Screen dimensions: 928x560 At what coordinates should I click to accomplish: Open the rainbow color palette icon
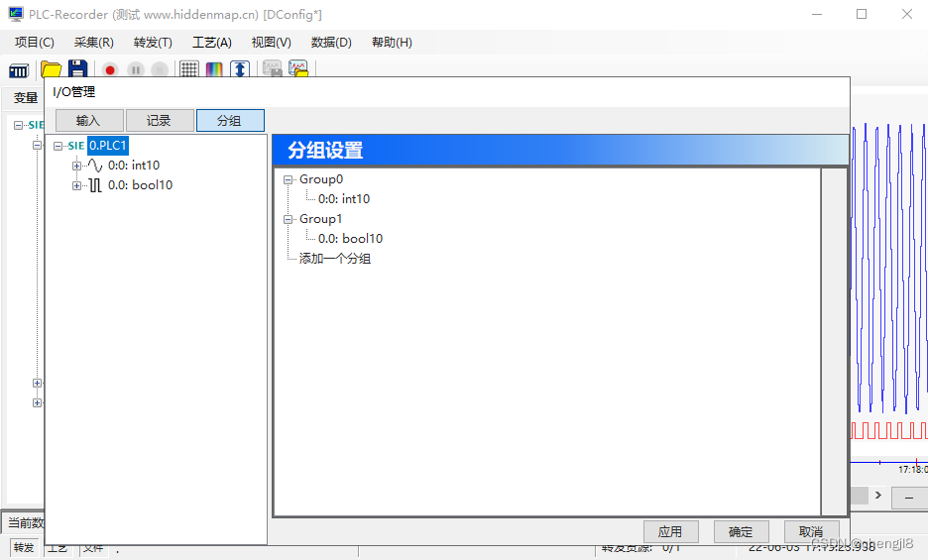[x=214, y=69]
